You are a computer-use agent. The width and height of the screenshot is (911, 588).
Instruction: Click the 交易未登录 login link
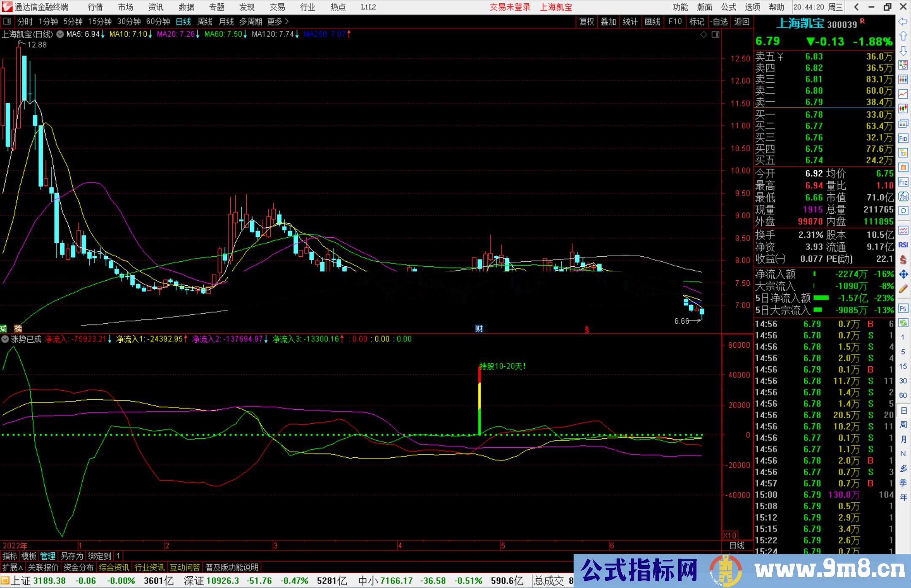(510, 7)
